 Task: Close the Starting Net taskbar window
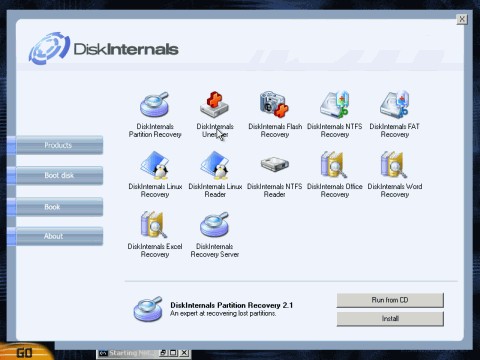tap(185, 353)
